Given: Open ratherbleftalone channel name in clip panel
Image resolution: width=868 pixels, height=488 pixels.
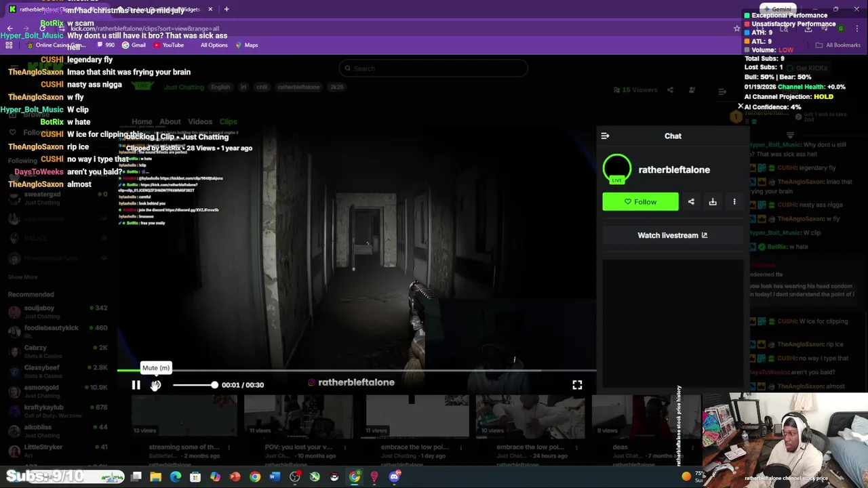Looking at the screenshot, I should [674, 169].
